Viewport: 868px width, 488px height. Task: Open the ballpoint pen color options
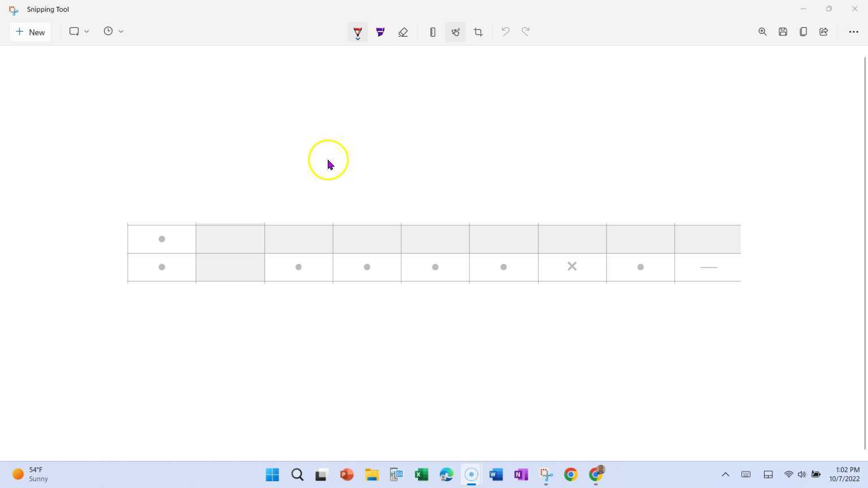click(x=357, y=40)
